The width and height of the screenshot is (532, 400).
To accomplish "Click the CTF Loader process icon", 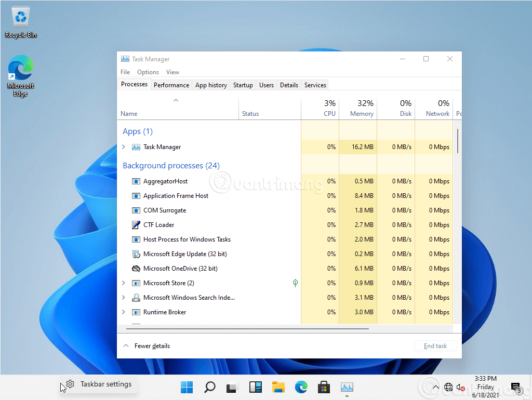I will [x=136, y=224].
